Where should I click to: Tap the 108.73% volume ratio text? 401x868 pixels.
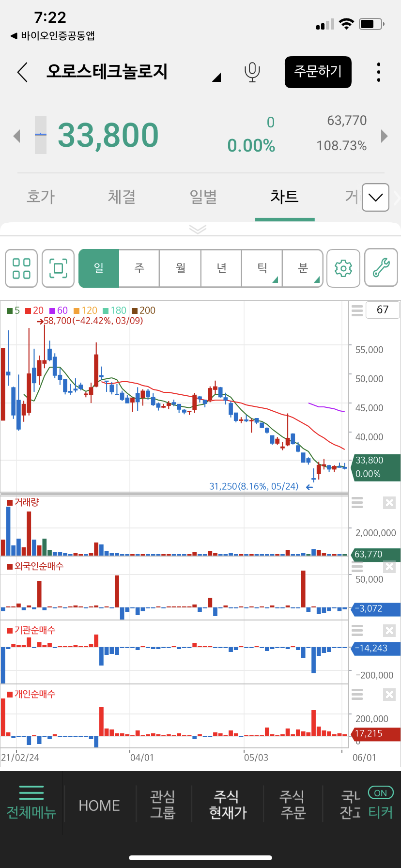pos(341,146)
